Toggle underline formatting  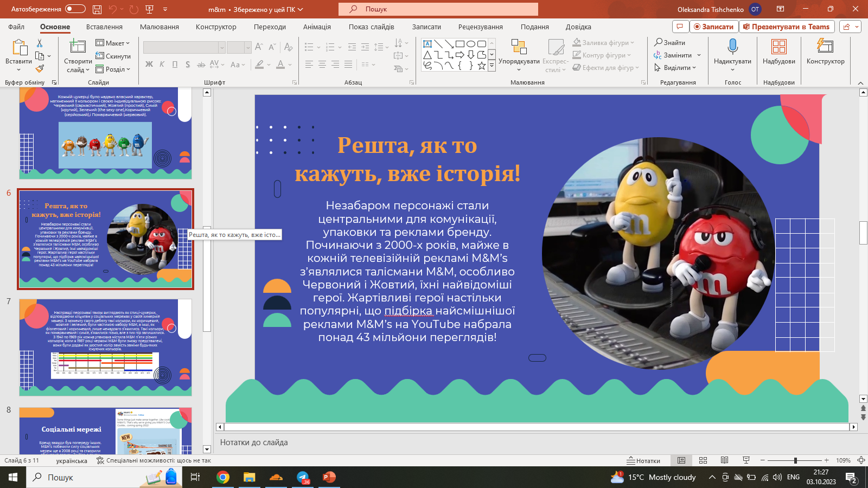coord(175,65)
